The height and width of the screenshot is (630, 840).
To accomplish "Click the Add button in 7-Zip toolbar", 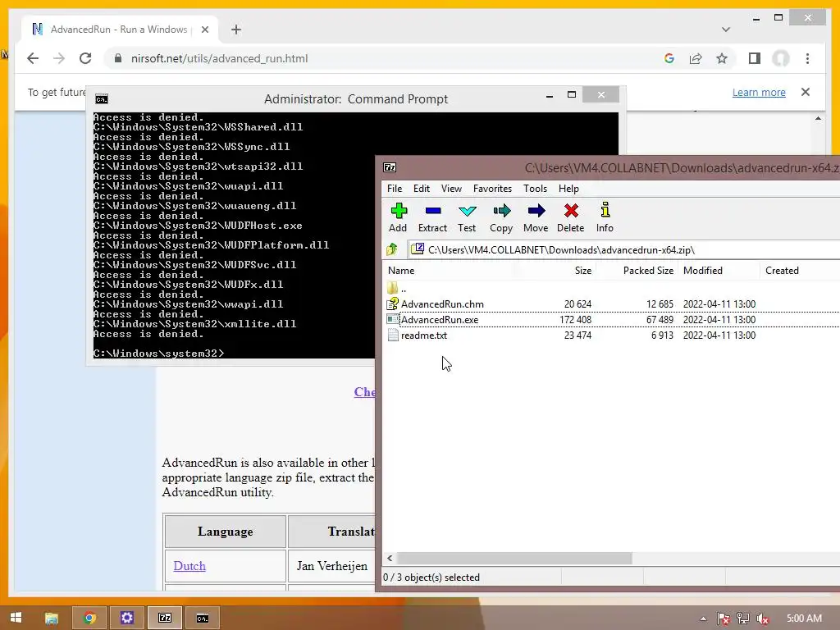I will [398, 217].
